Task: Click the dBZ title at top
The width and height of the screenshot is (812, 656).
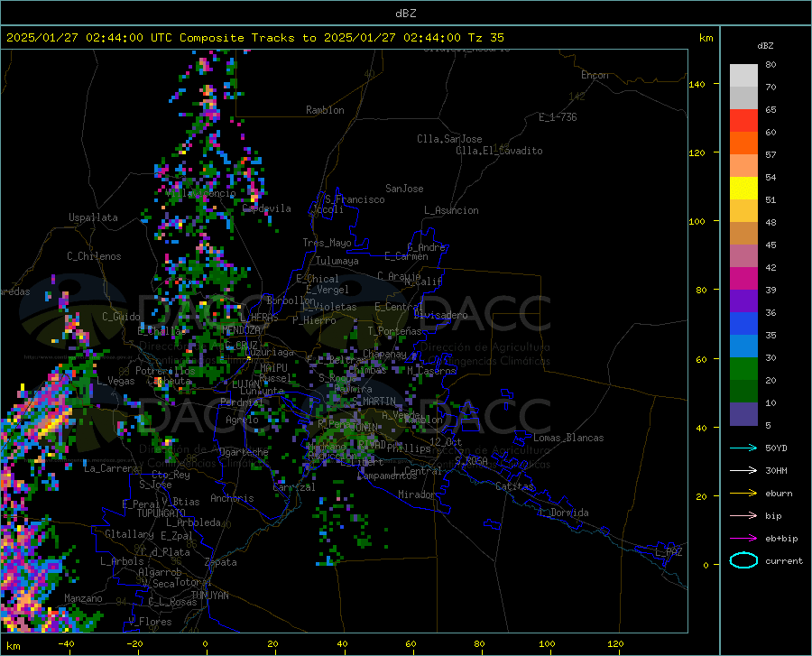Action: point(405,14)
